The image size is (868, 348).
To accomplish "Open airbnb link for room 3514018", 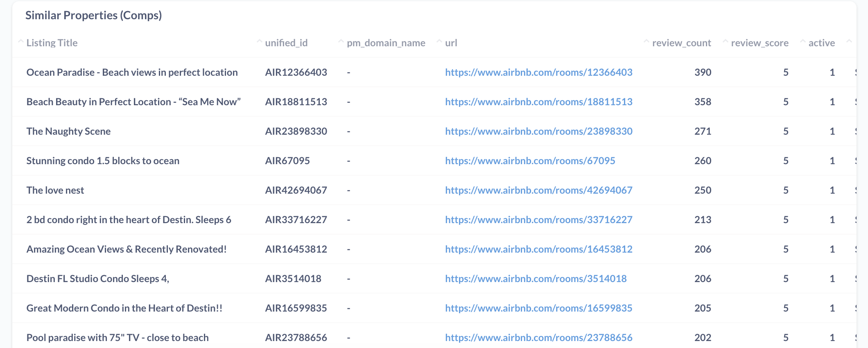I will tap(536, 279).
